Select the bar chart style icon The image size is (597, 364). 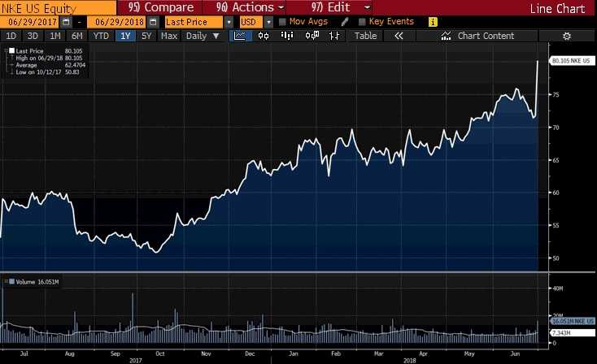click(x=287, y=36)
